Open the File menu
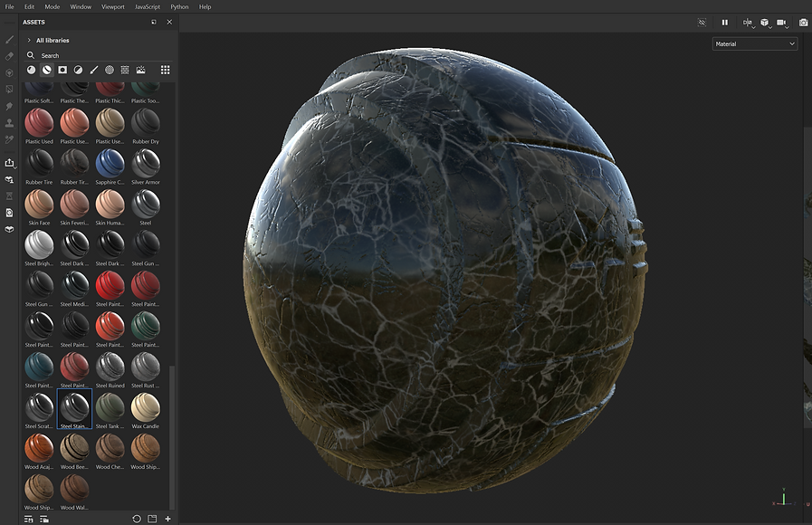Image resolution: width=812 pixels, height=525 pixels. coord(9,6)
